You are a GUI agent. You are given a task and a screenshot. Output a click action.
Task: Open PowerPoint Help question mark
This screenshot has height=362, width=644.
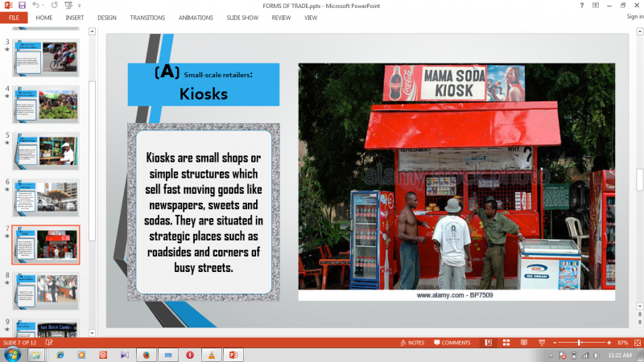[x=581, y=6]
